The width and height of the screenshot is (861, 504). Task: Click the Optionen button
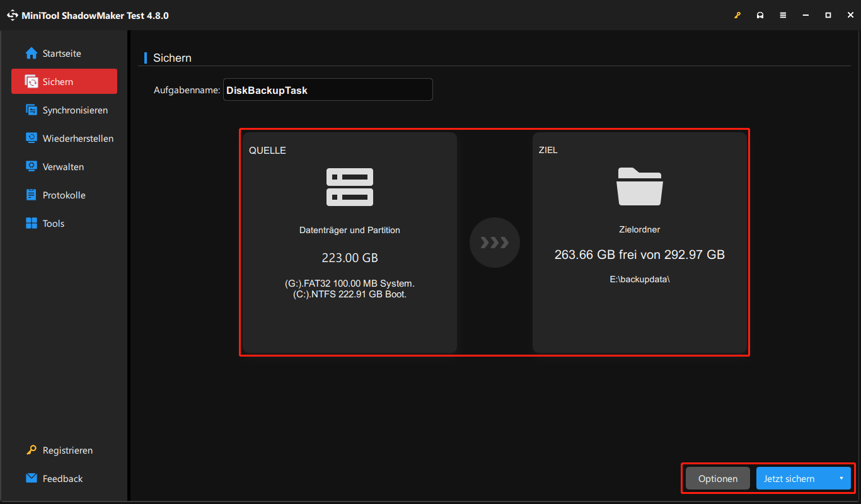pyautogui.click(x=717, y=478)
